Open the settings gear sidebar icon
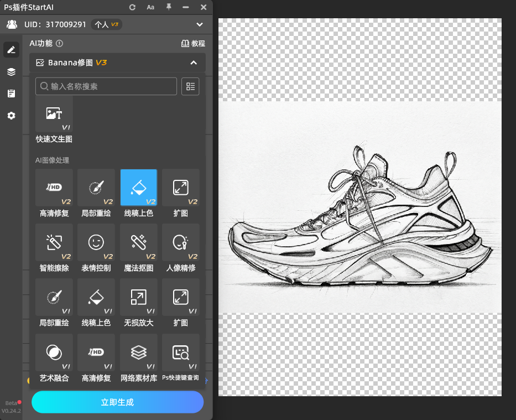This screenshot has width=516, height=420. coord(11,116)
